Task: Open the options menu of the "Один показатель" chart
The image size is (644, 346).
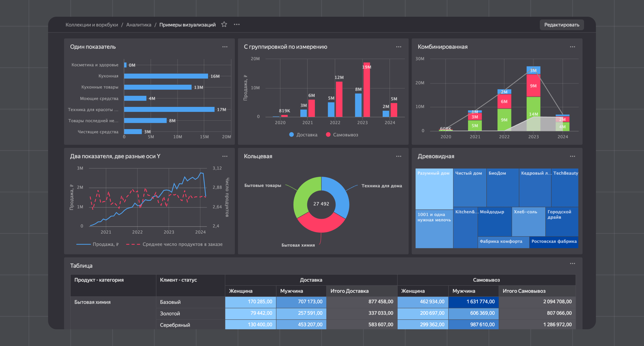Action: coord(225,47)
